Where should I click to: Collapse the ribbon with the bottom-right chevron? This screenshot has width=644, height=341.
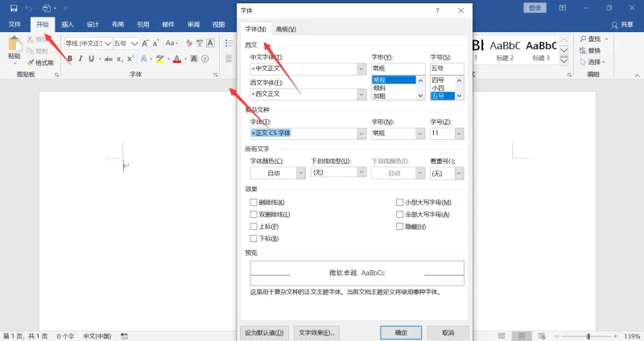tap(637, 76)
